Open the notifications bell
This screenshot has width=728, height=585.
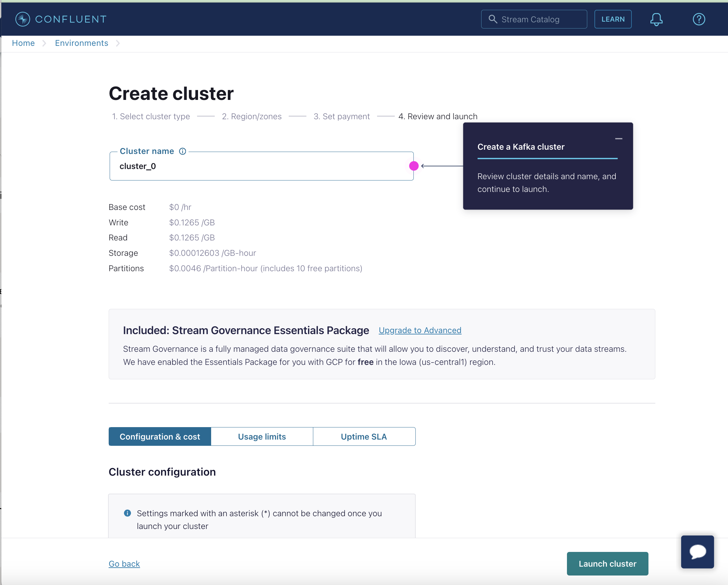click(656, 19)
